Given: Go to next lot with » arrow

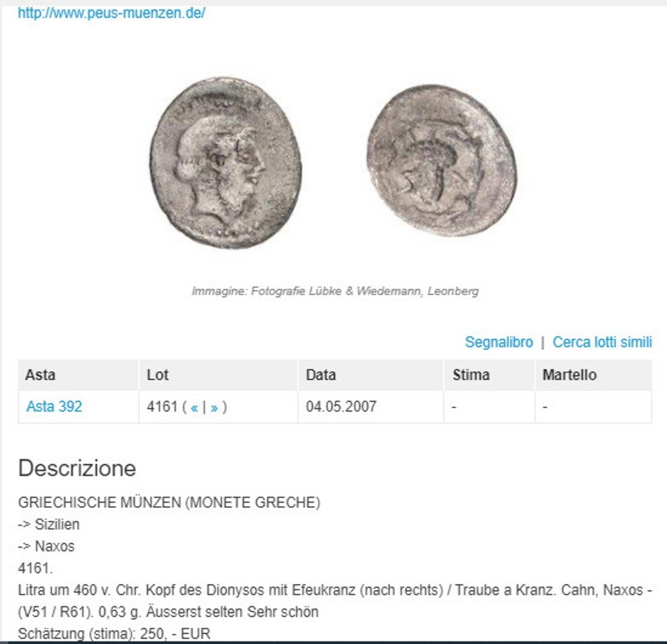Looking at the screenshot, I should (x=214, y=408).
